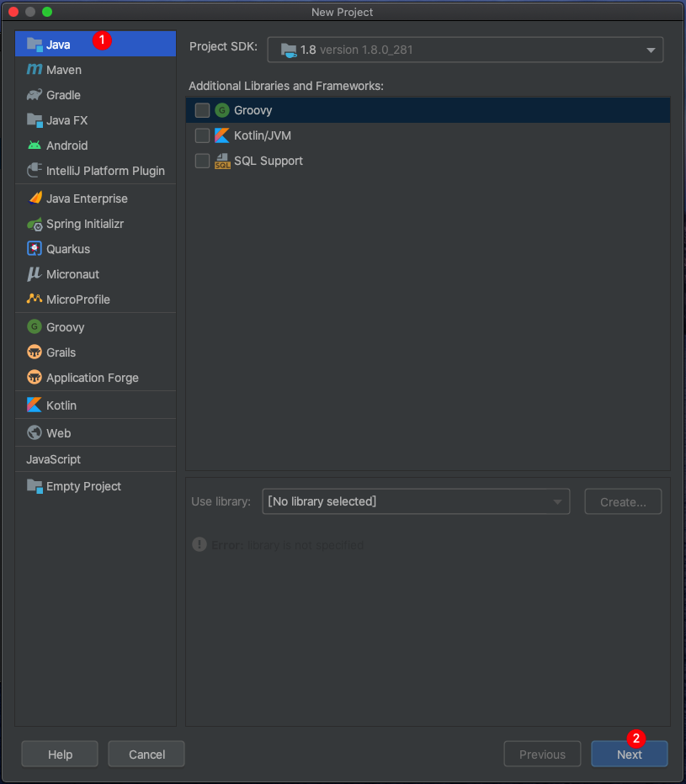686x784 pixels.
Task: Enable the Kotlin/JVM checkbox
Action: tap(202, 135)
